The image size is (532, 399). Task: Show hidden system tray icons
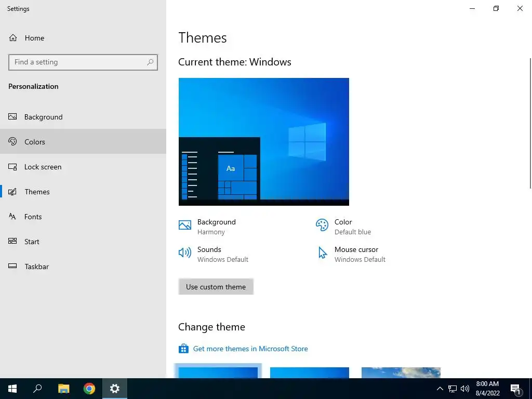click(x=440, y=389)
